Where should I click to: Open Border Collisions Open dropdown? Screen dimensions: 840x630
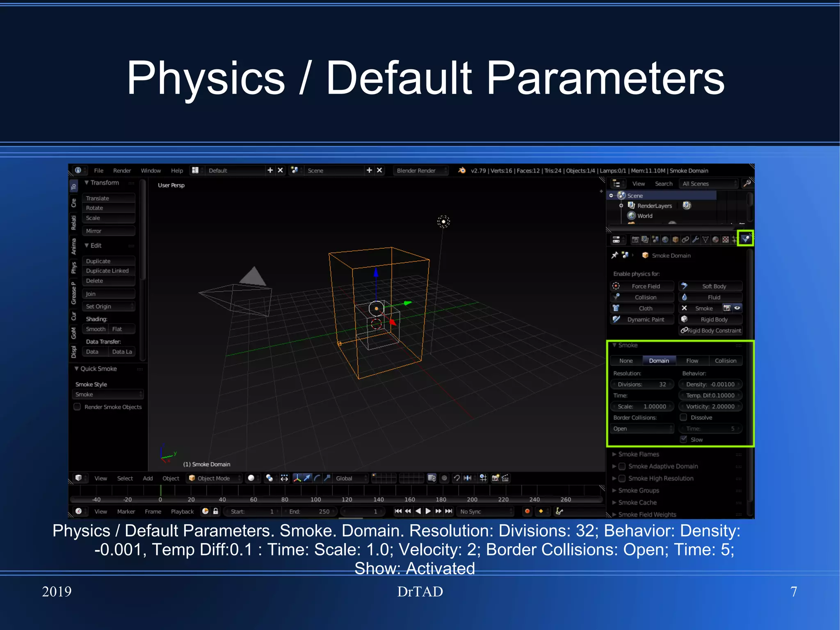click(642, 428)
